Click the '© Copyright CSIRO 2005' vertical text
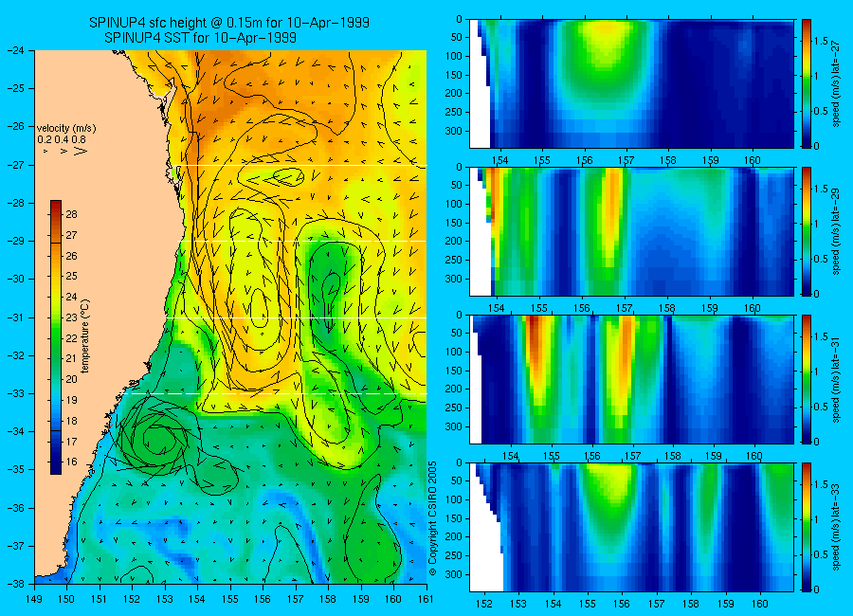This screenshot has width=853, height=616. coord(433,518)
